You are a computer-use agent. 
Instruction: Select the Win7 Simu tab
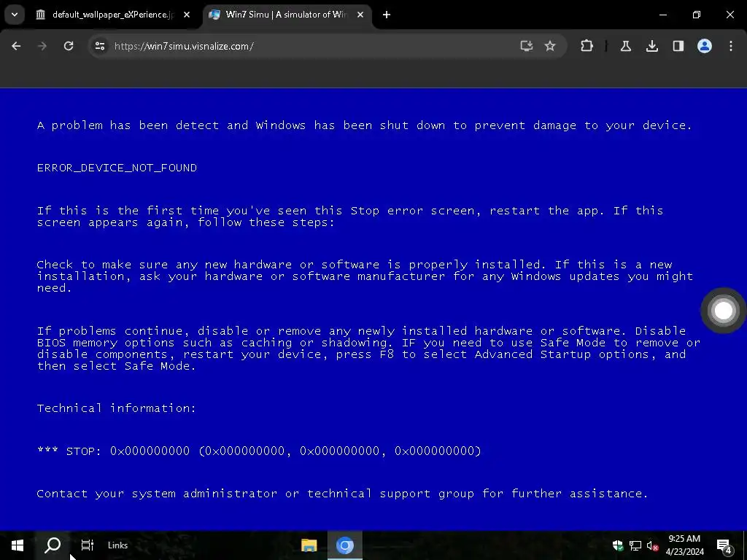coord(287,15)
